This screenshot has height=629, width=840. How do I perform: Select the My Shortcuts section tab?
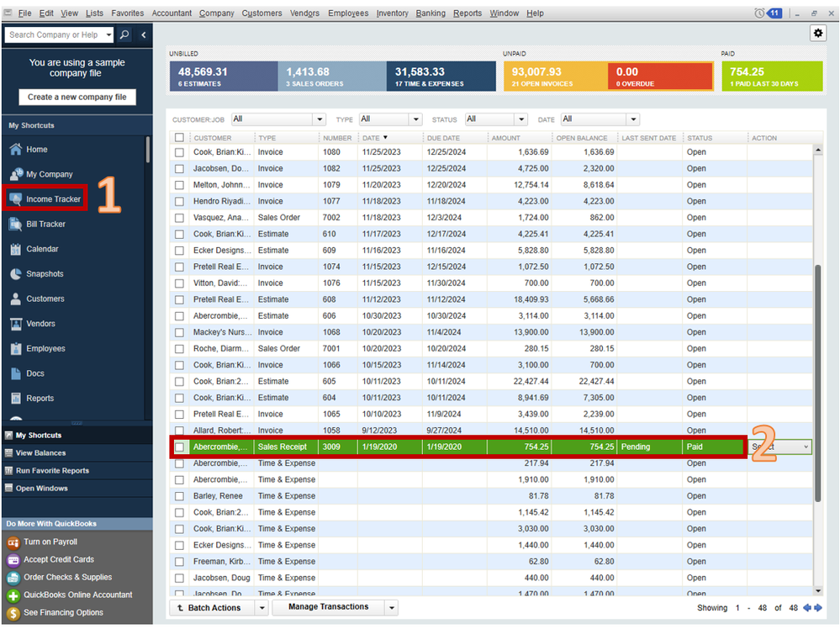[77, 435]
